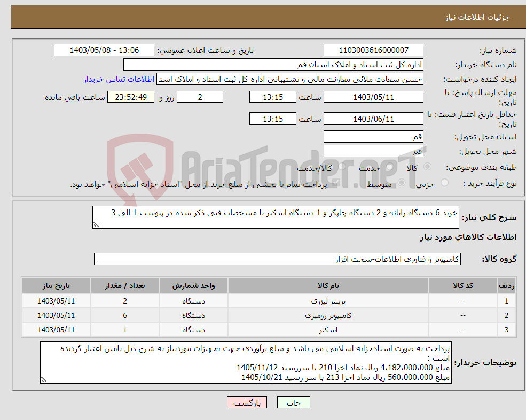Click the response deadline time 13:15 field

click(273, 97)
